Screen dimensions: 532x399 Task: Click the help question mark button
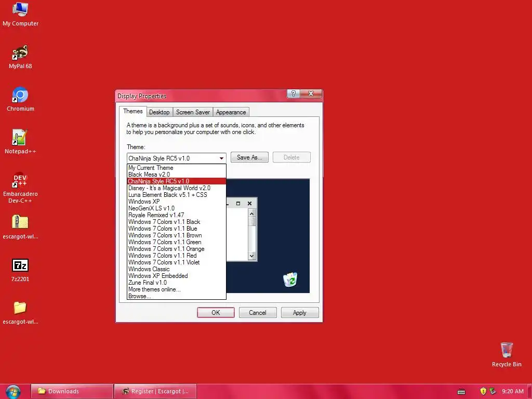coord(294,94)
